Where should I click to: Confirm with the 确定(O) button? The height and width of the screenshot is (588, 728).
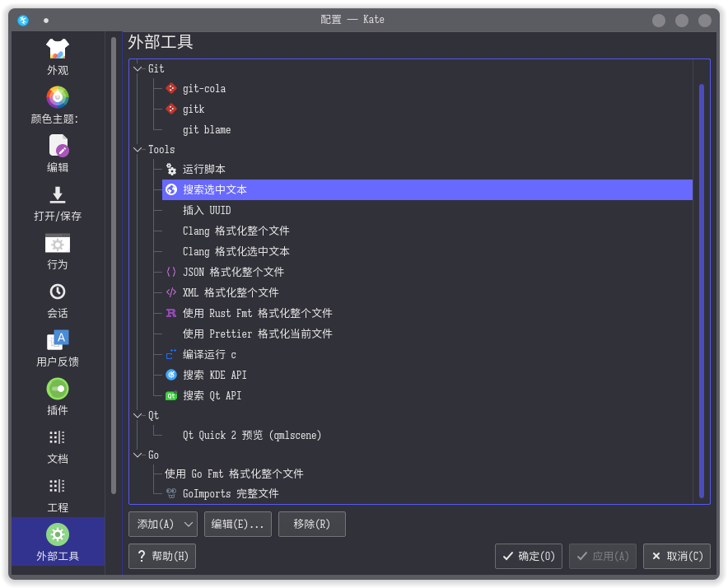coord(529,556)
